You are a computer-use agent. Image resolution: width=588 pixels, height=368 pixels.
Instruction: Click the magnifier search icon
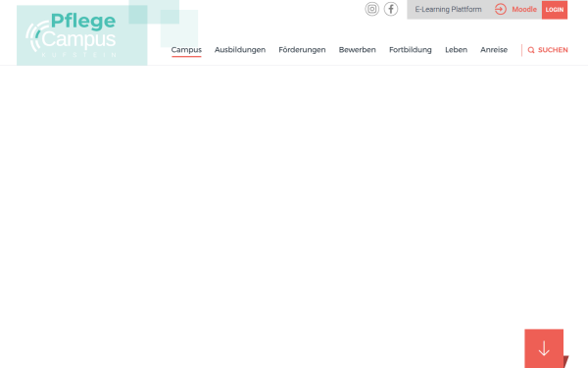(x=531, y=50)
